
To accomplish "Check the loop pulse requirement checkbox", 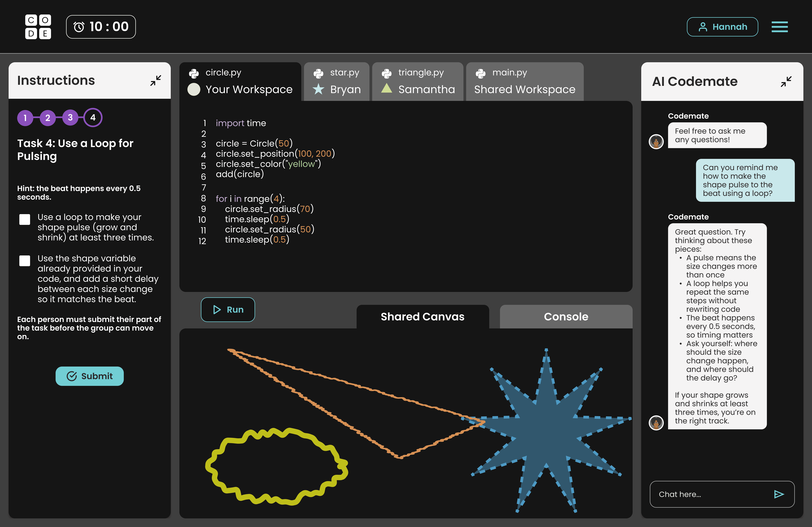I will 25,219.
